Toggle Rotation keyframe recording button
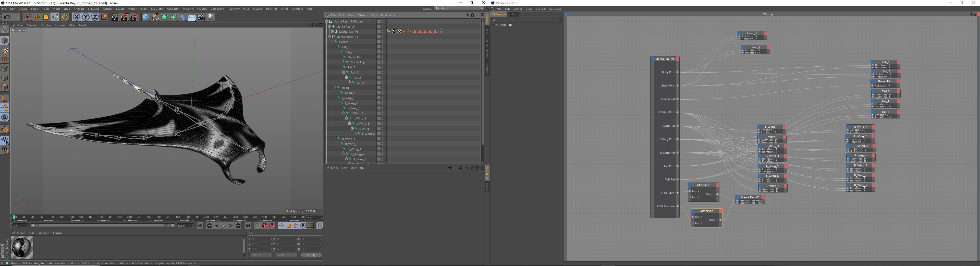 pyautogui.click(x=296, y=226)
